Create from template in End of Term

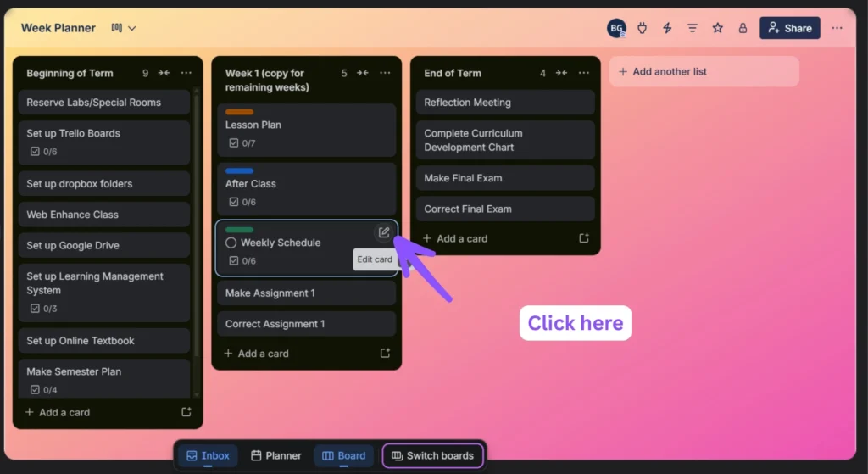(x=584, y=238)
